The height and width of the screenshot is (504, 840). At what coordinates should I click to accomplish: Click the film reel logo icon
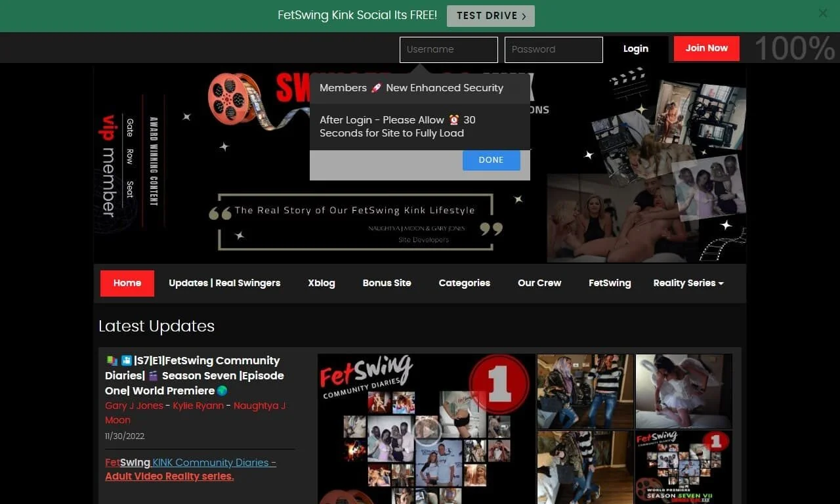coord(233,98)
